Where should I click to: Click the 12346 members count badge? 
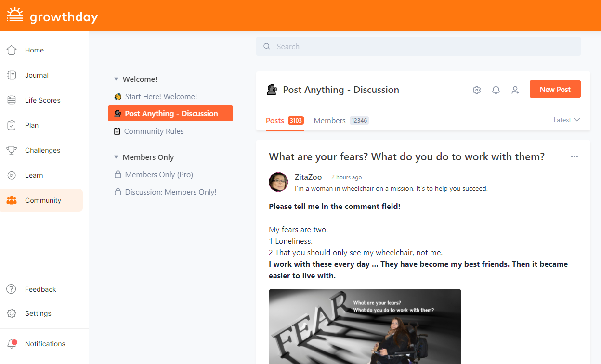(x=359, y=120)
